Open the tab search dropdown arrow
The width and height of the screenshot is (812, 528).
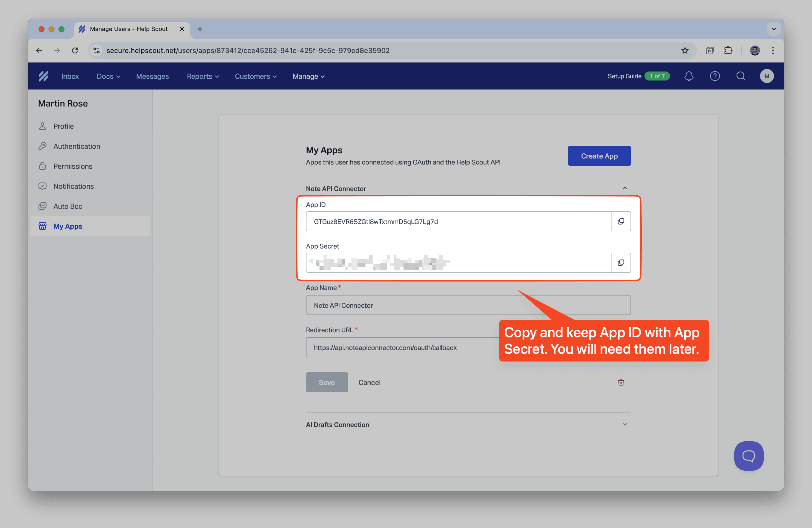774,29
